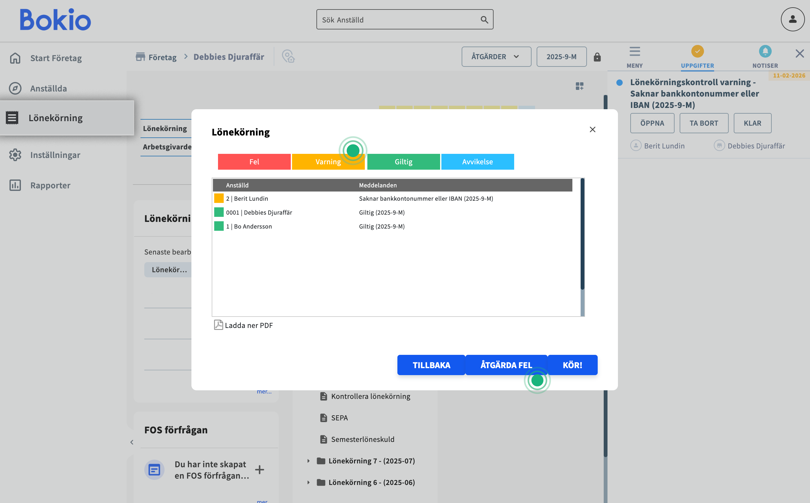Open the Notiser bell icon

point(764,52)
